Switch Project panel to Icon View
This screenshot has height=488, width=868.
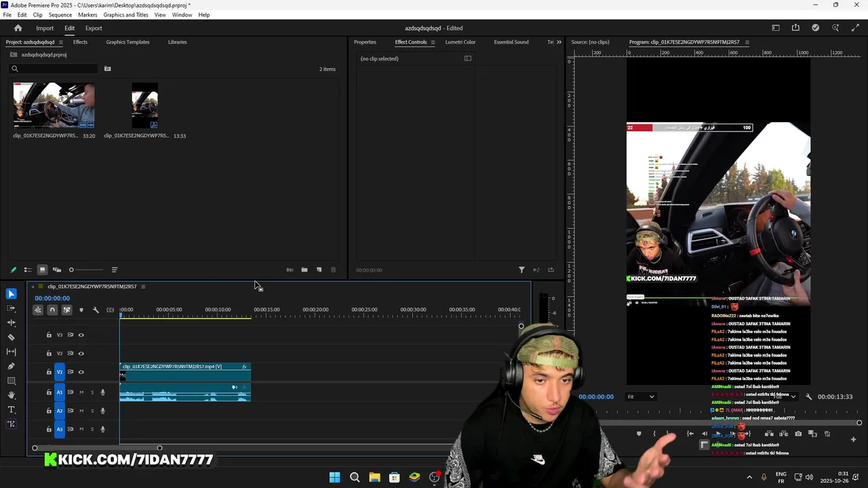(42, 270)
